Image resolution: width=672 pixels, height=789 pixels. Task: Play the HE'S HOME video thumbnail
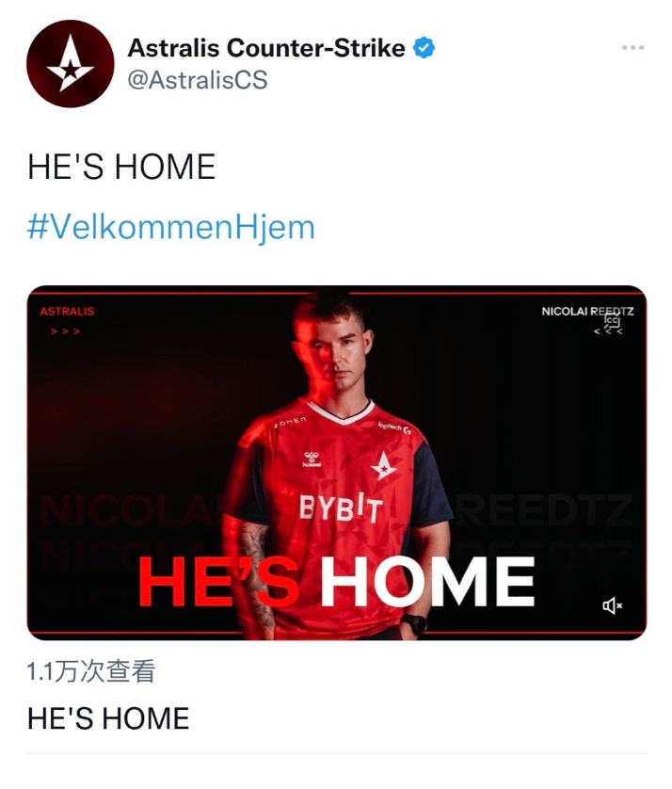(x=337, y=463)
